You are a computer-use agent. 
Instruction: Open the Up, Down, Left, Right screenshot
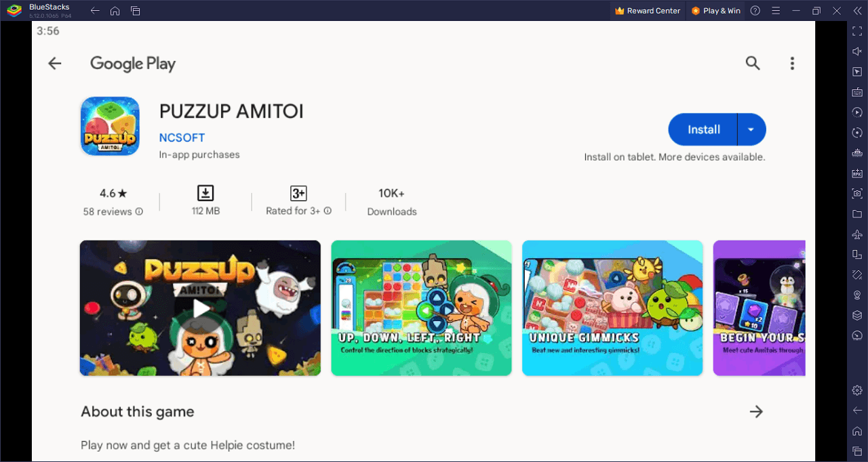tap(421, 308)
